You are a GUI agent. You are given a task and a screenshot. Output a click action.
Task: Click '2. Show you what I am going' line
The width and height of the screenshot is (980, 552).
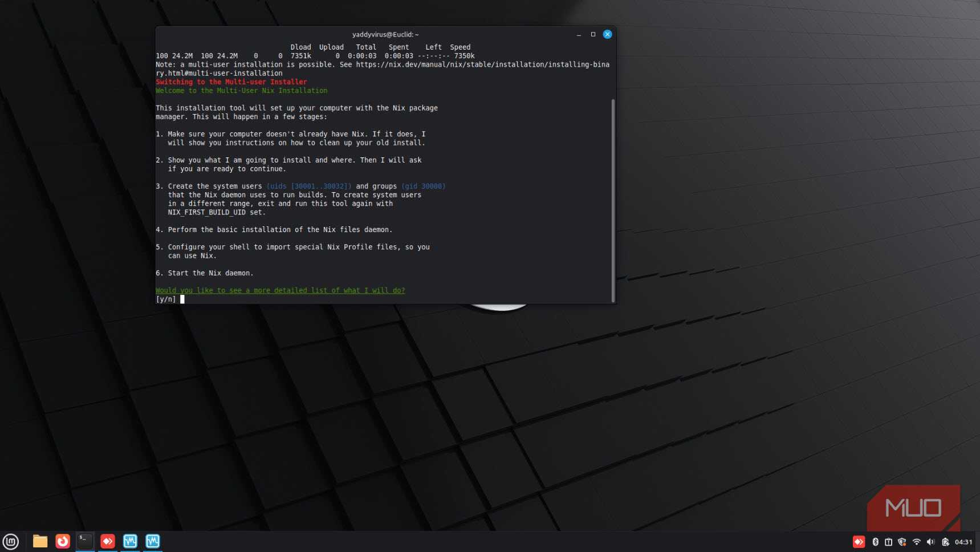(x=288, y=160)
